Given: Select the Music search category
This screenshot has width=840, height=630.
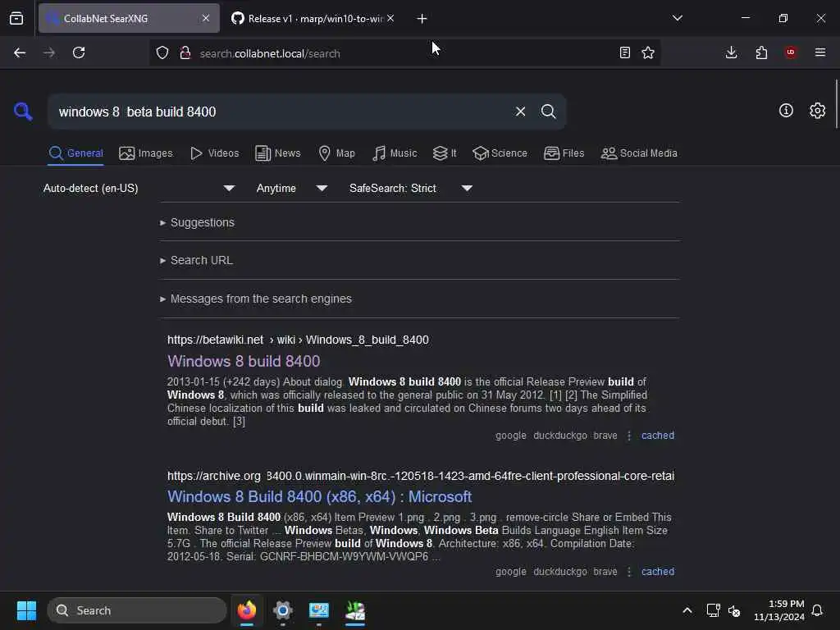Looking at the screenshot, I should pyautogui.click(x=395, y=153).
